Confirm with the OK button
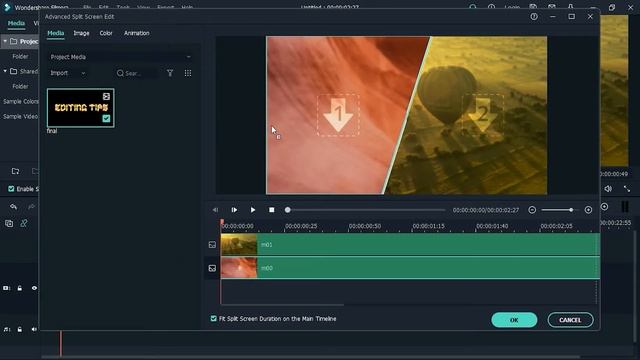Screen dimensions: 640x360 514,320
